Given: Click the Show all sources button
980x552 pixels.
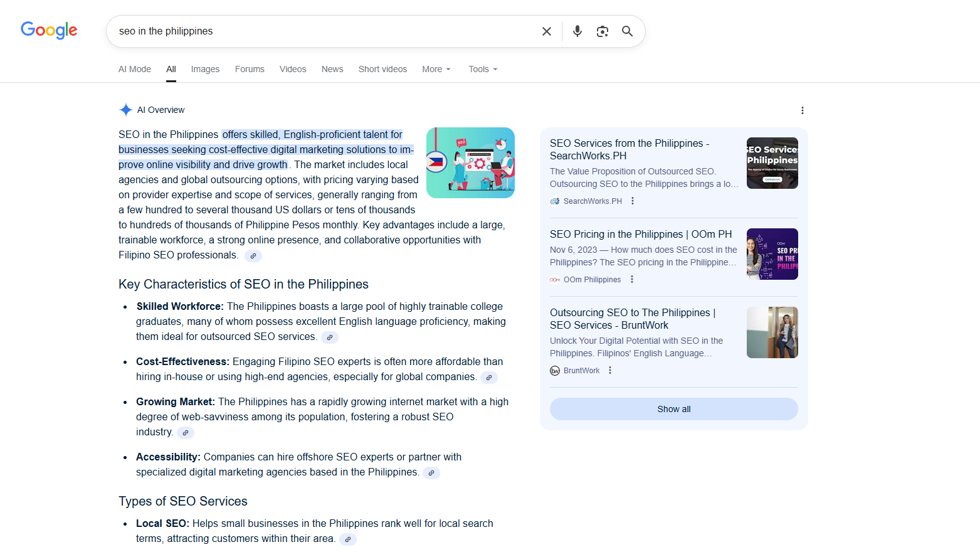Looking at the screenshot, I should [x=674, y=409].
